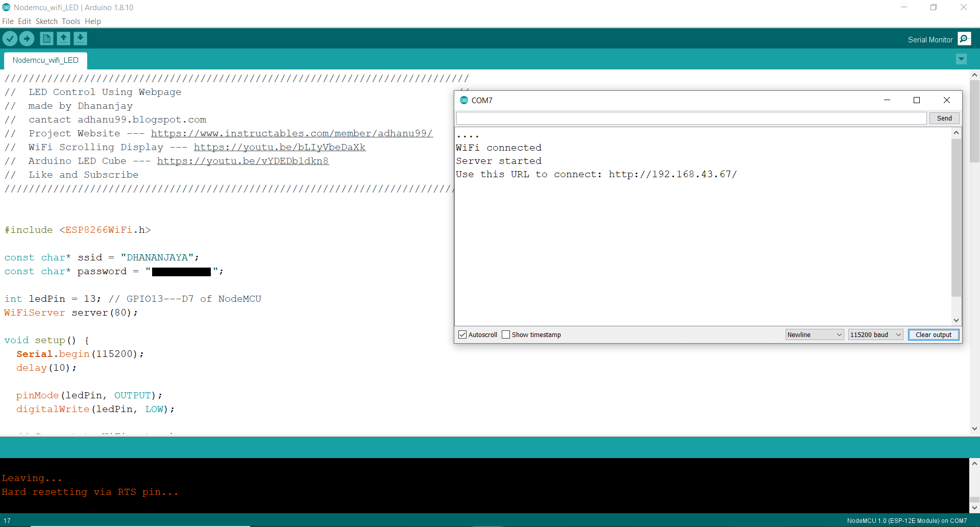Open the 115200 baud rate dropdown
This screenshot has height=527, width=980.
coord(875,334)
